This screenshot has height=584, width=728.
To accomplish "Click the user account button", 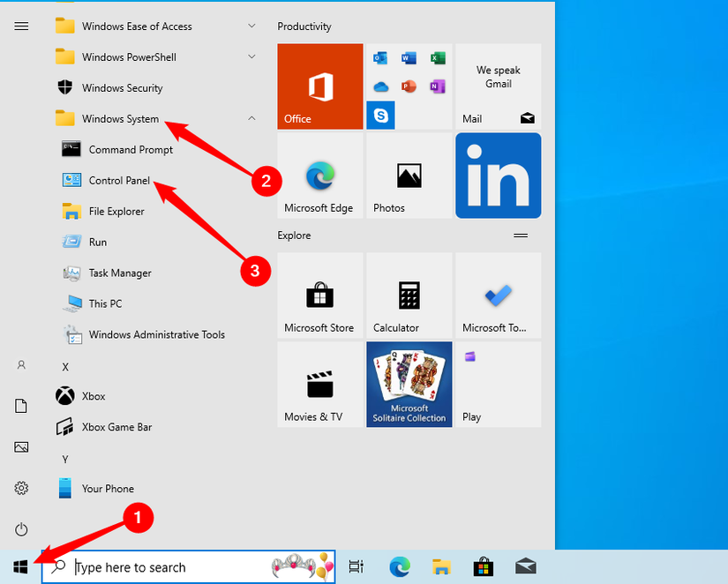I will 20,364.
